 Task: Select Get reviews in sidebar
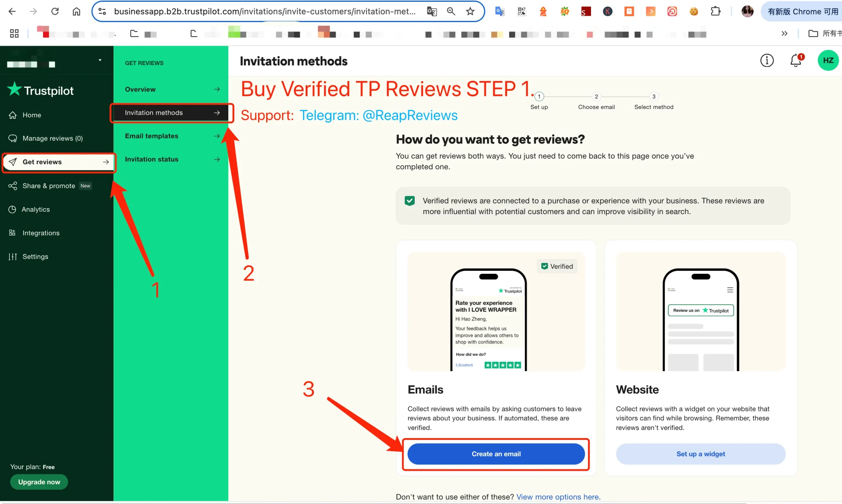[x=59, y=162]
